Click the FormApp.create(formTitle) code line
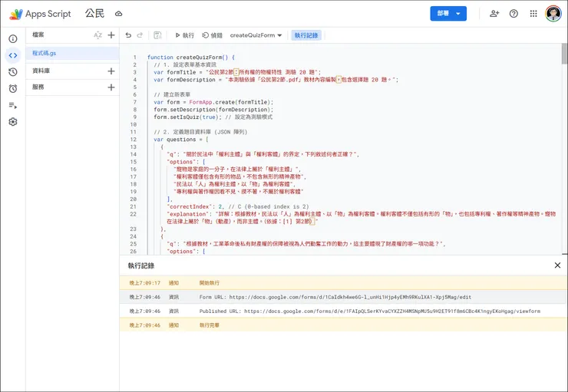The height and width of the screenshot is (392, 568). 213,102
